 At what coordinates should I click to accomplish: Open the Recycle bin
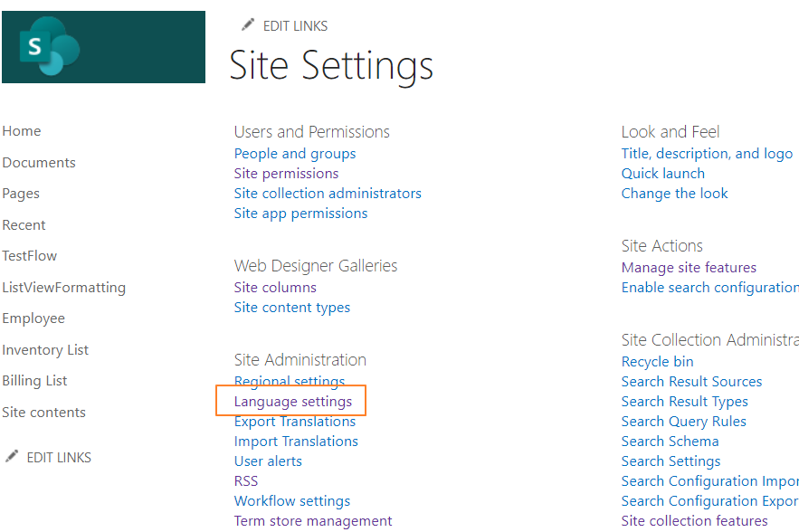pos(657,361)
